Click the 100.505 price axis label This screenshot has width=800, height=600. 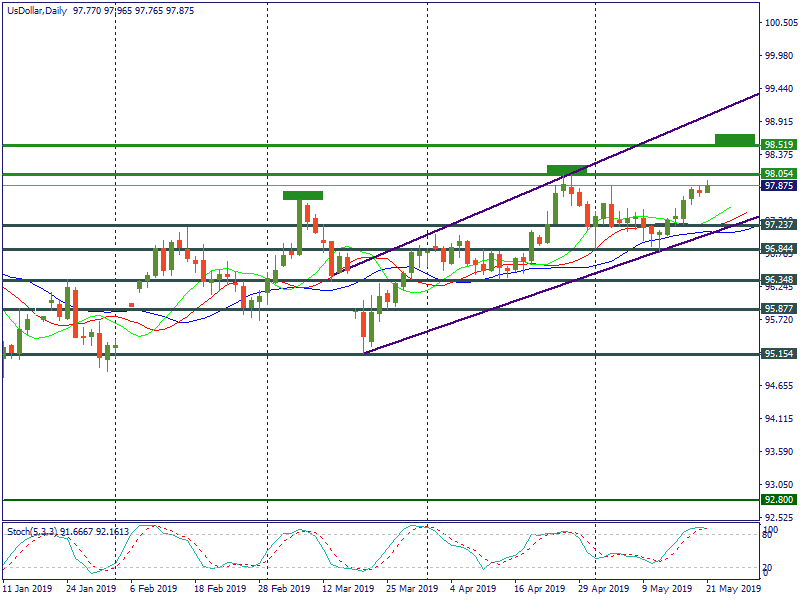(778, 23)
